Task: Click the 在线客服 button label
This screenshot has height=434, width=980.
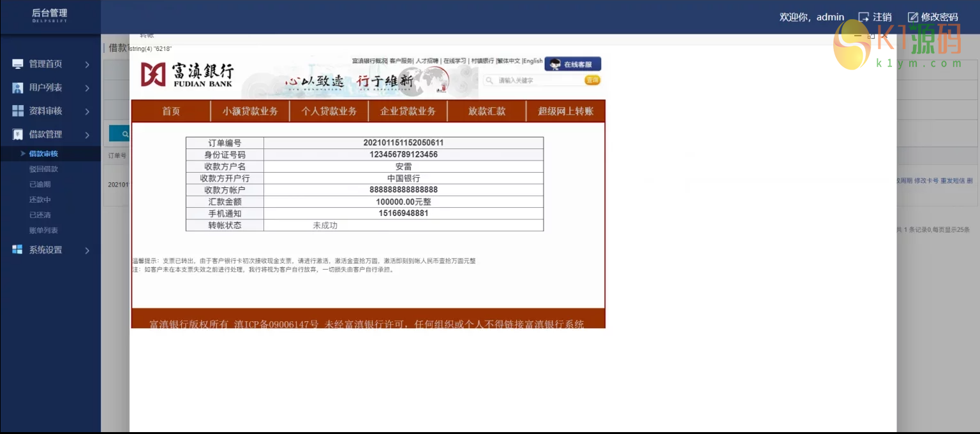Action: click(579, 64)
